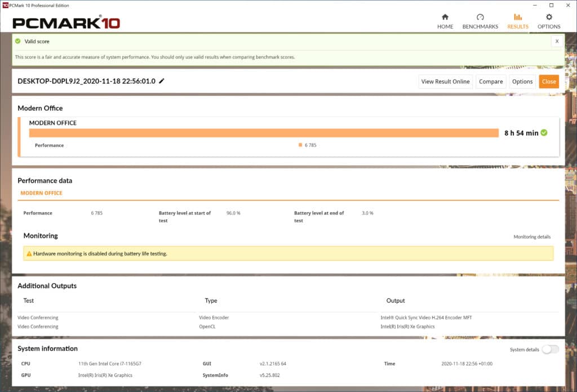Viewport: 577px width, 392px height.
Task: Click the SystemInfo version v5.25.802
Action: click(270, 375)
